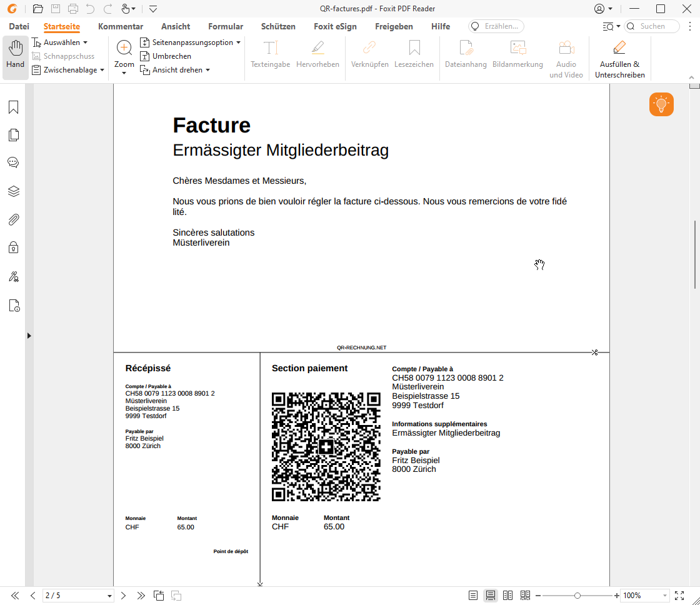Click the Suchen search field
Viewport: 700px width, 605px height.
[x=652, y=26]
